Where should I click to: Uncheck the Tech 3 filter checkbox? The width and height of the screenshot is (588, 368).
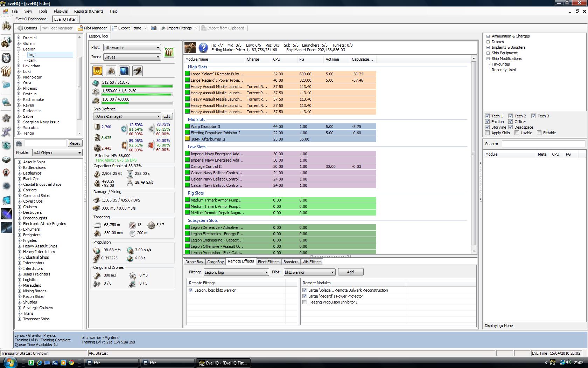pyautogui.click(x=534, y=116)
